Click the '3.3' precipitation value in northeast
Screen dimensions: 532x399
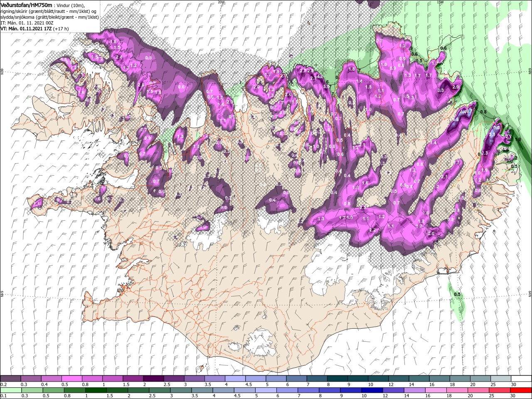click(x=441, y=90)
